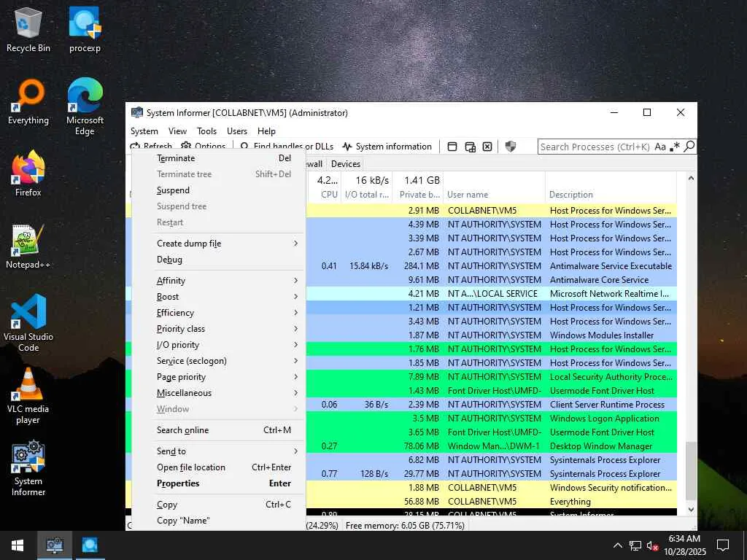The image size is (747, 560).
Task: Launch the procexp desktop shortcut
Action: point(85,29)
